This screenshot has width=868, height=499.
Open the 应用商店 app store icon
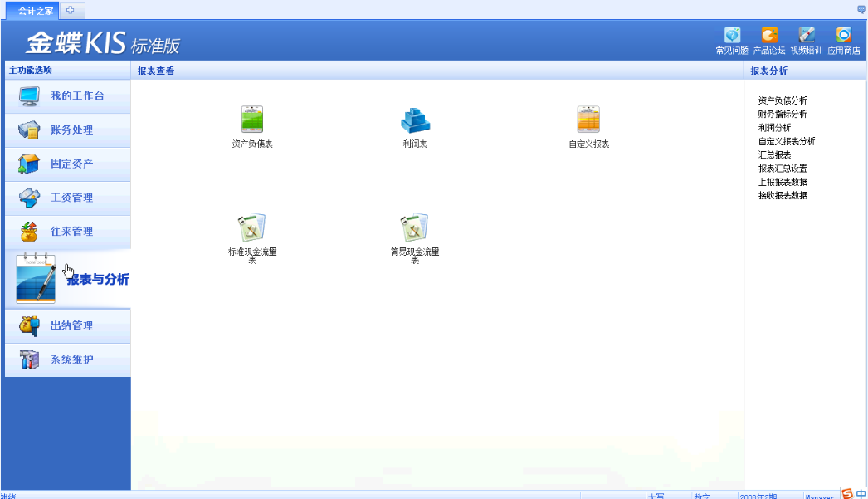844,35
